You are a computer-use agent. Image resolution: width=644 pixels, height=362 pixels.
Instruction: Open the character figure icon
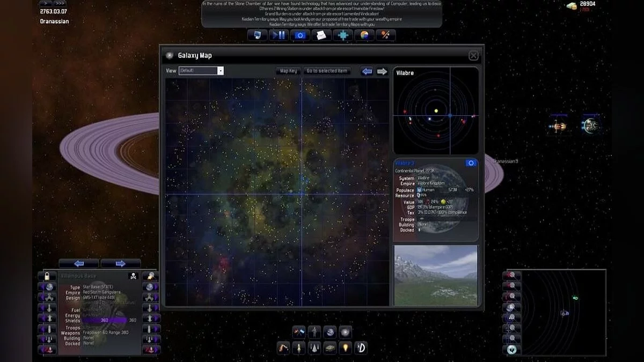tap(314, 331)
